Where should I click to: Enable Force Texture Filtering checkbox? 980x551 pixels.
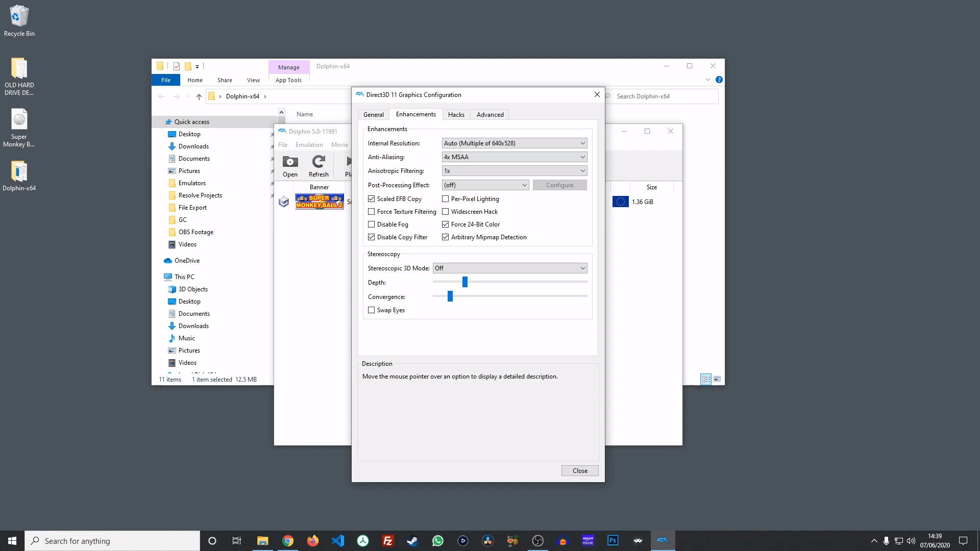372,211
